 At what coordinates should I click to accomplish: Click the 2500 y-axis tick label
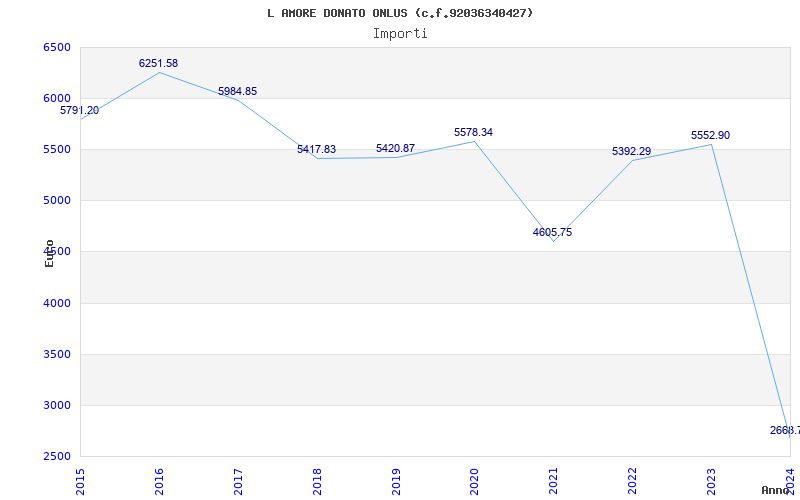click(x=57, y=456)
